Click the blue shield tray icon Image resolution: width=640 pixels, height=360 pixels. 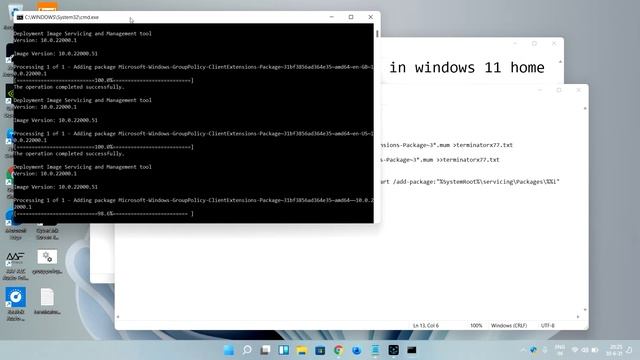pos(533,350)
